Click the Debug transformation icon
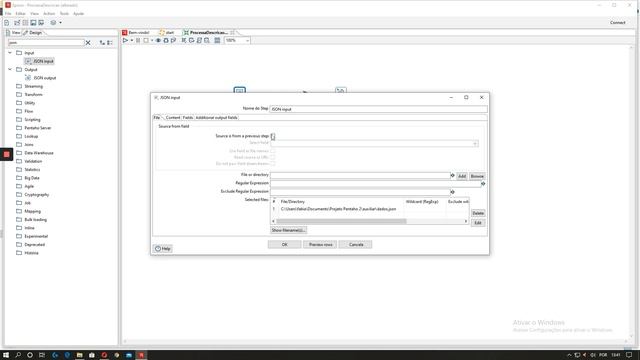640x360 pixels. (166, 40)
